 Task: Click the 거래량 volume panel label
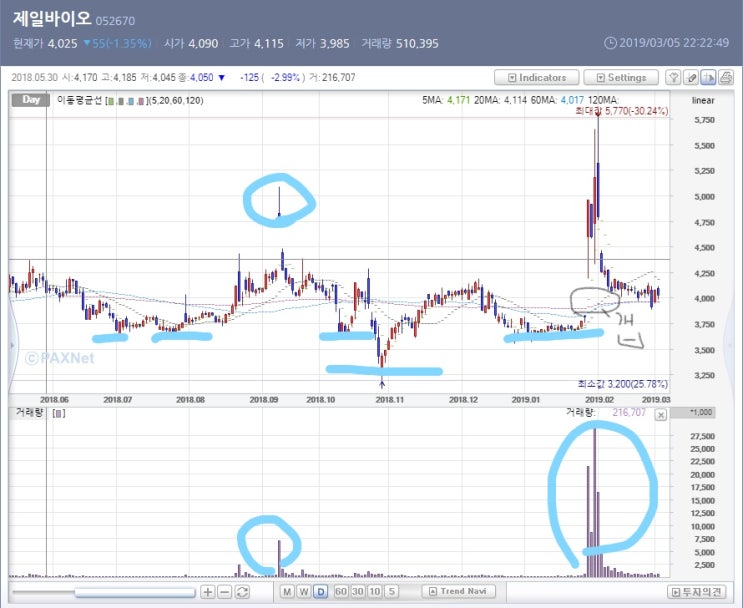coord(29,412)
